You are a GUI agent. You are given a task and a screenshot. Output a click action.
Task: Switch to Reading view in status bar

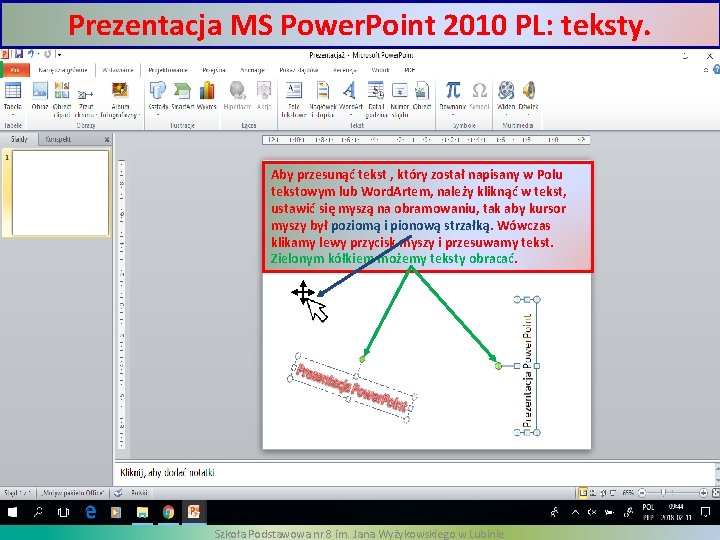[x=602, y=493]
